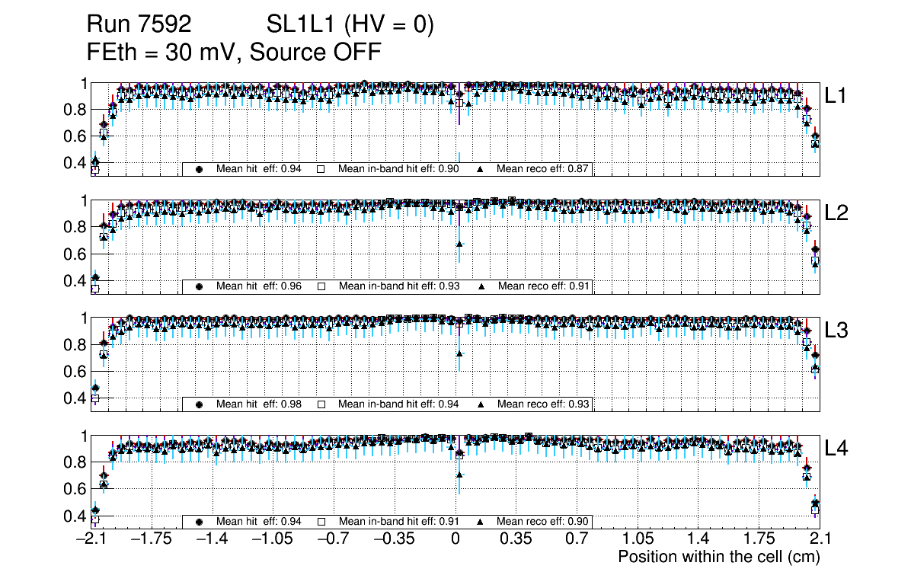911x588 pixels.
Task: Click 'Mean in-band hit eff: 0.91' legend text
Action: point(398,522)
